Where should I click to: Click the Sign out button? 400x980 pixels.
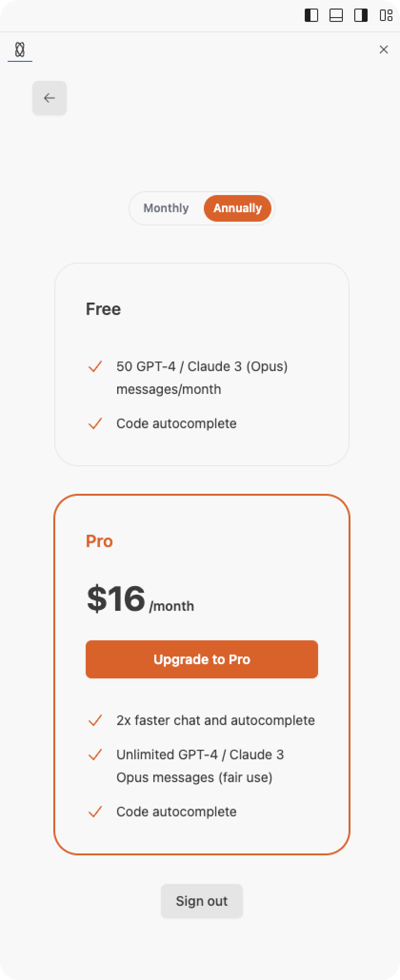[x=202, y=901]
